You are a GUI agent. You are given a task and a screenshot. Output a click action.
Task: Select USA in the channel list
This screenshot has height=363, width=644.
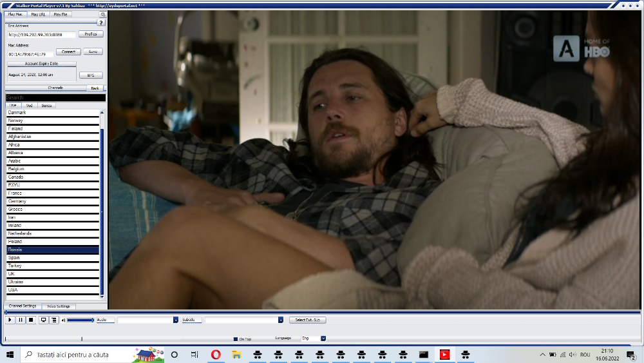[x=53, y=290]
